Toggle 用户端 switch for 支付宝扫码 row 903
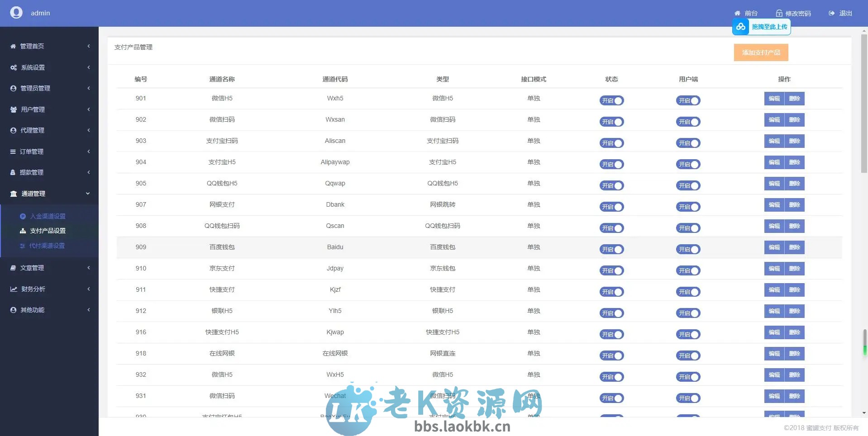The height and width of the screenshot is (436, 868). [688, 143]
